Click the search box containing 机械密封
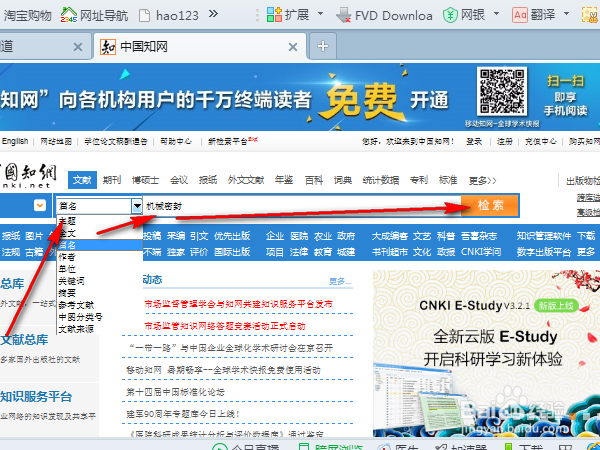 302,206
